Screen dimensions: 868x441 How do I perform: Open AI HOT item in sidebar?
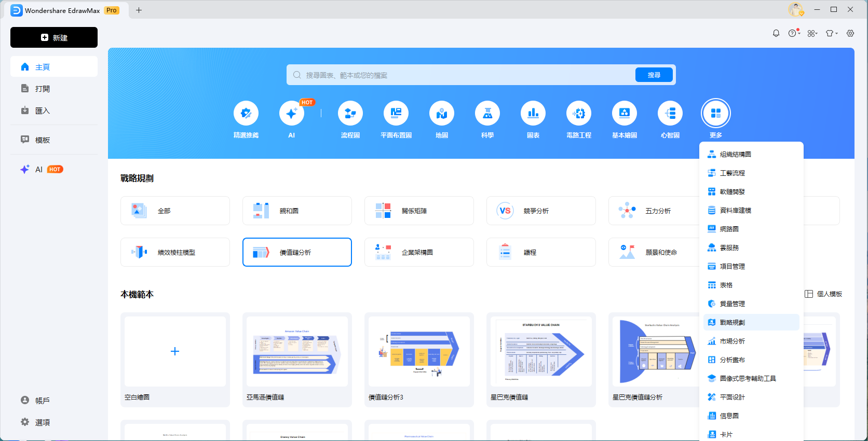(x=54, y=169)
